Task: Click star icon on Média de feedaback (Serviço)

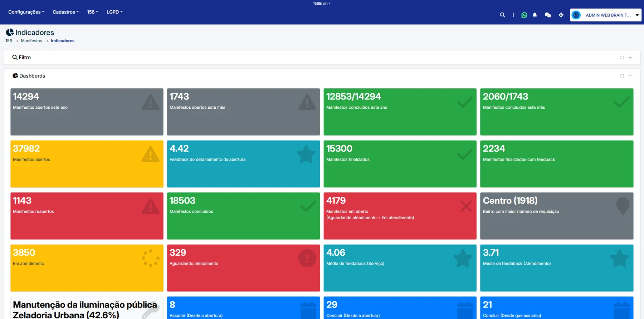Action: coord(463,258)
